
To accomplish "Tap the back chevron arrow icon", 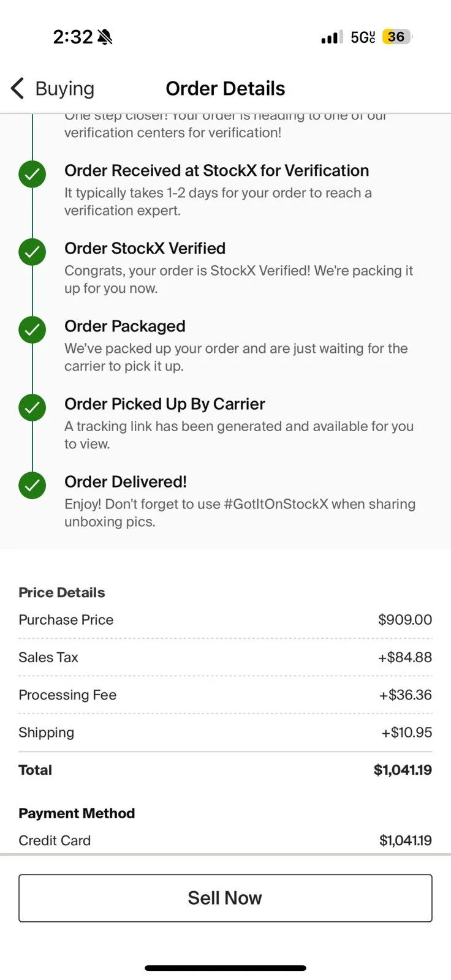I will [18, 88].
